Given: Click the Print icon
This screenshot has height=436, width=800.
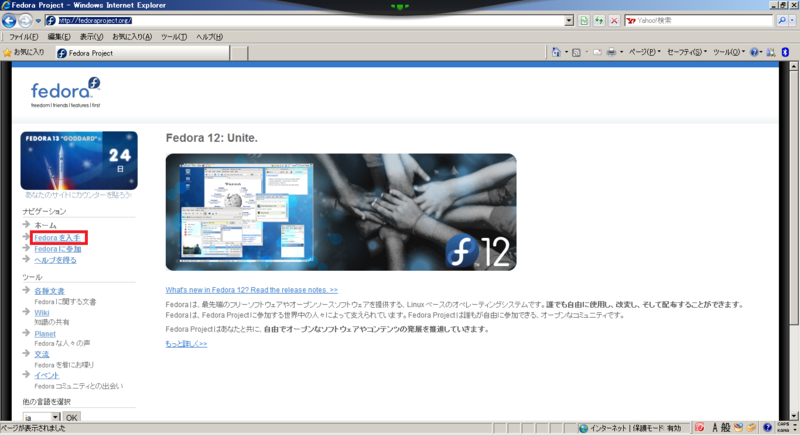Looking at the screenshot, I should [x=611, y=52].
